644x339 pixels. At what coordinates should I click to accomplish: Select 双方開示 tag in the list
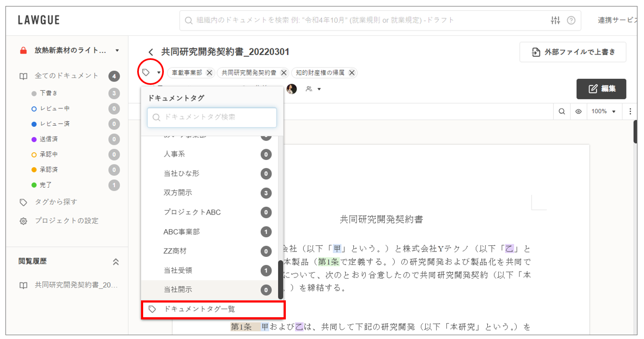178,193
